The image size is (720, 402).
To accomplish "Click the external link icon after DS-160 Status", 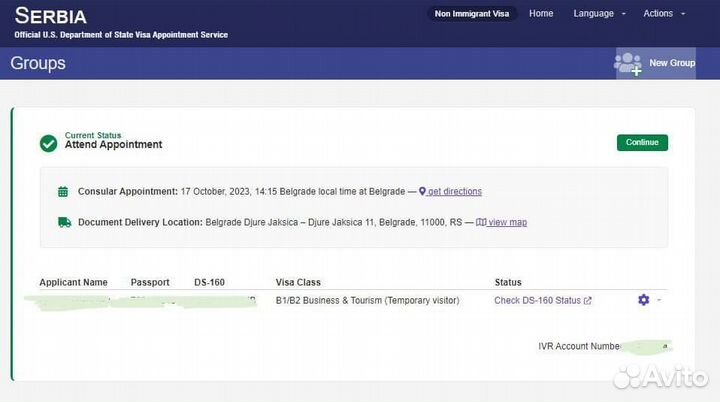I will [587, 300].
